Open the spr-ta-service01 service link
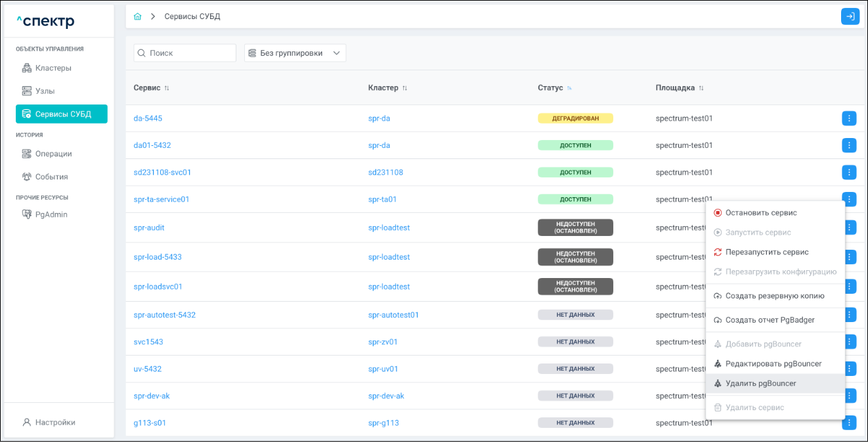This screenshot has height=443, width=868. [x=162, y=199]
